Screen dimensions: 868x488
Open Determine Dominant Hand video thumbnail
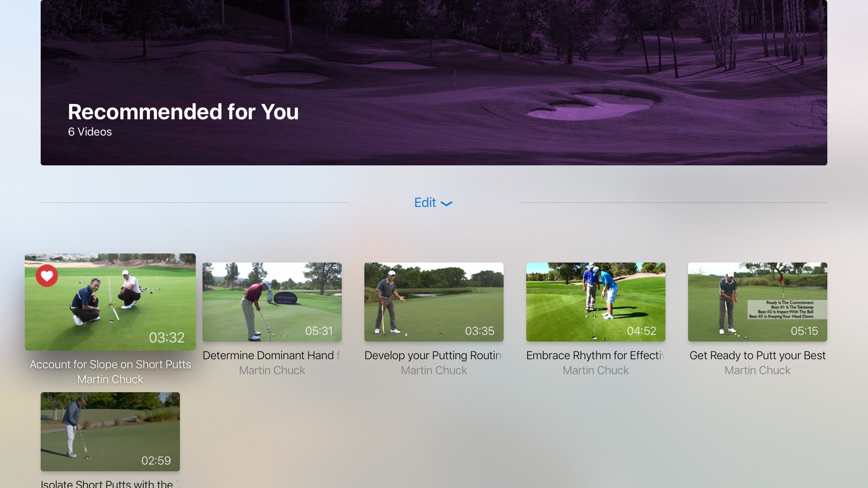point(272,302)
